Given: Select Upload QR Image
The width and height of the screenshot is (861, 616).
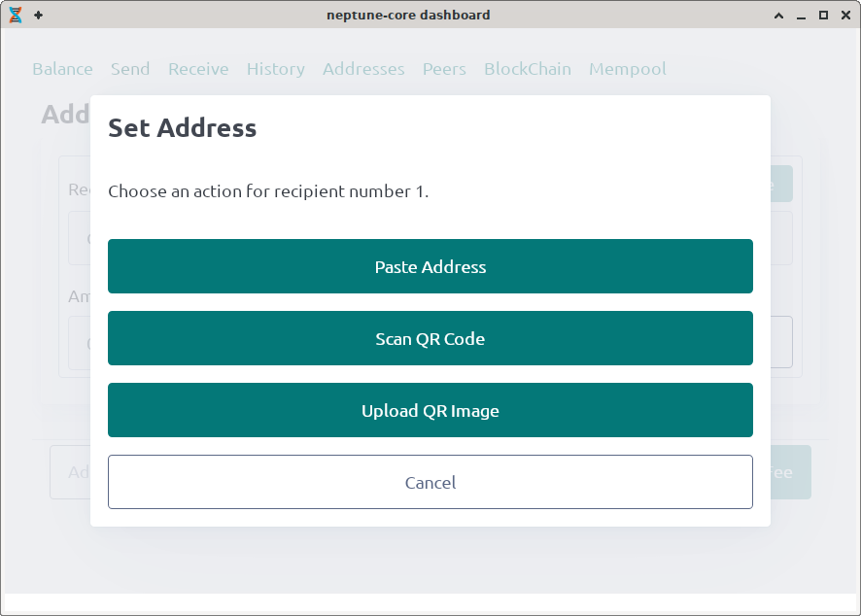Looking at the screenshot, I should pos(430,410).
